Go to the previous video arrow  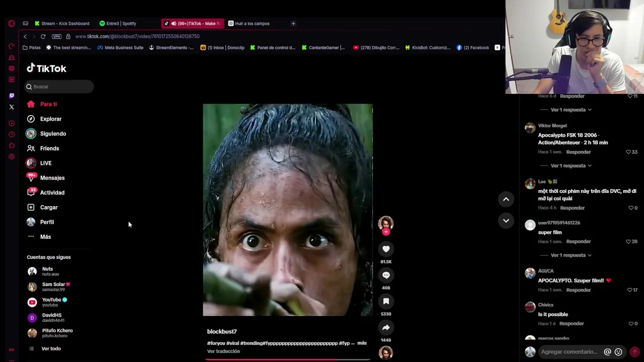click(x=506, y=199)
